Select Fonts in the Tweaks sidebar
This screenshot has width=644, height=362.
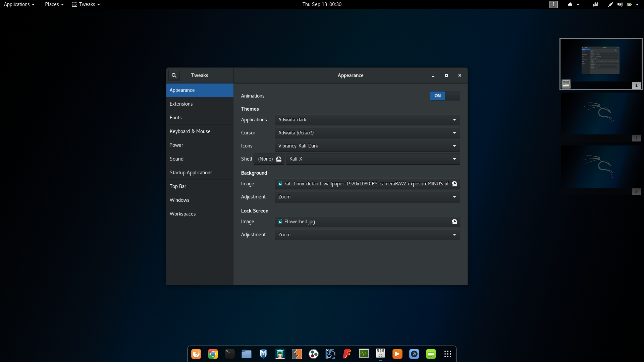(200, 118)
